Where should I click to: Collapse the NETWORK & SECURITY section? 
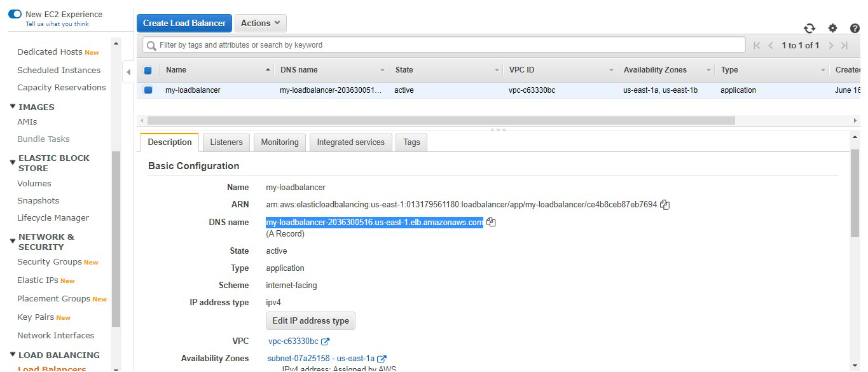click(x=13, y=242)
